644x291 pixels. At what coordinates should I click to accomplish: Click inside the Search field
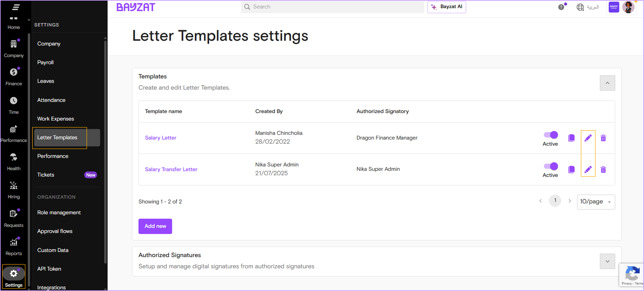click(332, 7)
